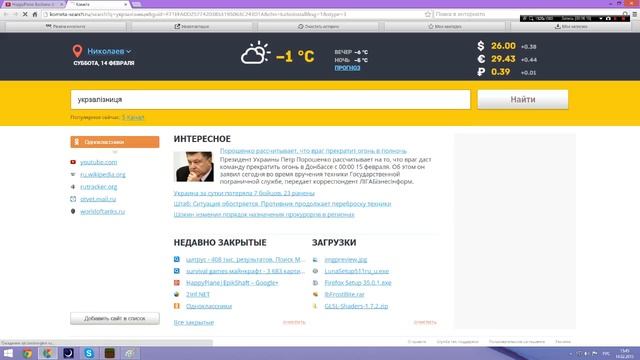Open the Порошенко news thumbnail photo
This screenshot has width=640, height=360.
pos(193,167)
